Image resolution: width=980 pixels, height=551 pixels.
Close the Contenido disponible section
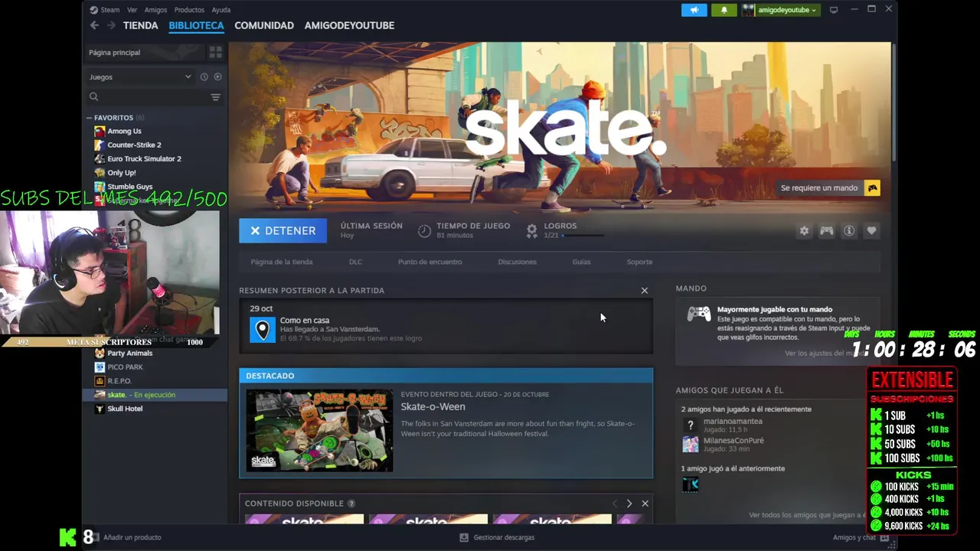645,504
